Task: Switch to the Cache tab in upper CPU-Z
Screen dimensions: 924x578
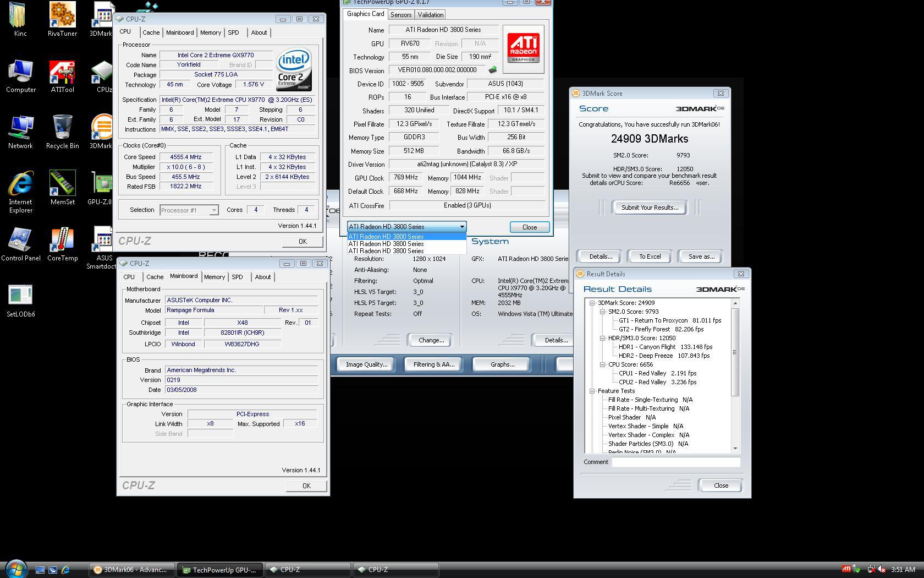Action: [151, 32]
